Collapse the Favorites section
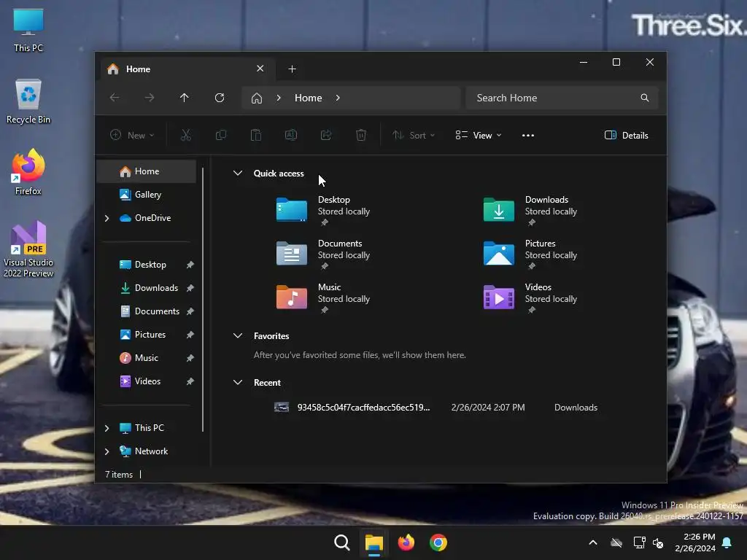This screenshot has width=747, height=560. point(238,335)
